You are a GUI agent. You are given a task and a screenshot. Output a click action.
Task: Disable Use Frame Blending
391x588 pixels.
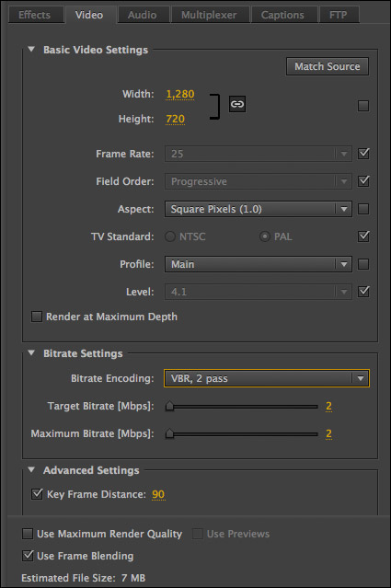tap(28, 556)
